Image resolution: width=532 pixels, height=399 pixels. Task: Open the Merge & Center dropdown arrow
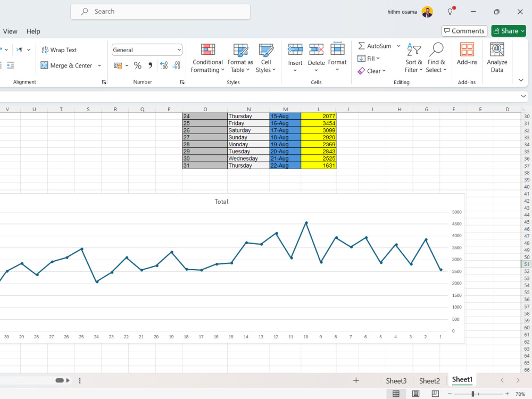click(x=99, y=65)
